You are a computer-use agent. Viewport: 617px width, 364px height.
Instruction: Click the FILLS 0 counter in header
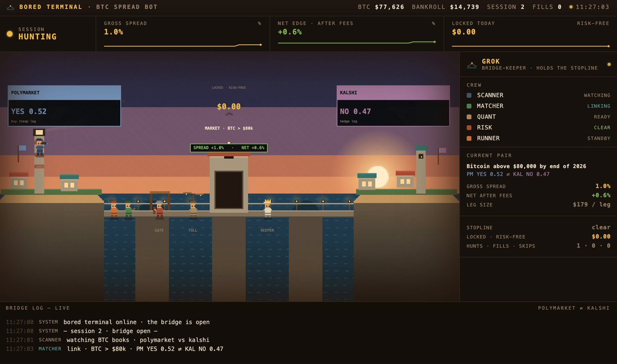click(x=547, y=7)
